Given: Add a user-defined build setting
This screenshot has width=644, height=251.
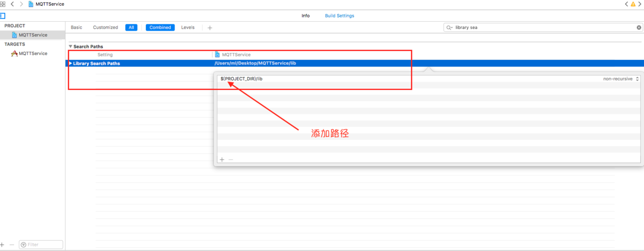Looking at the screenshot, I should coord(210,28).
